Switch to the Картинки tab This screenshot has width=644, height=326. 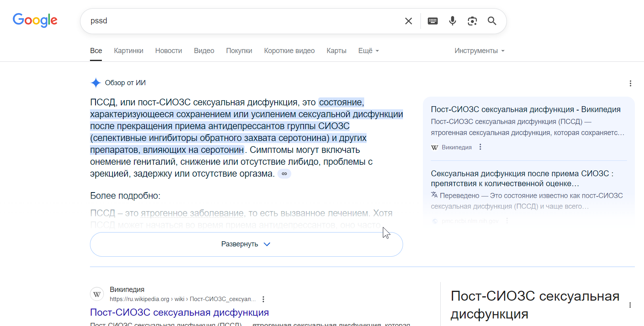coord(129,51)
